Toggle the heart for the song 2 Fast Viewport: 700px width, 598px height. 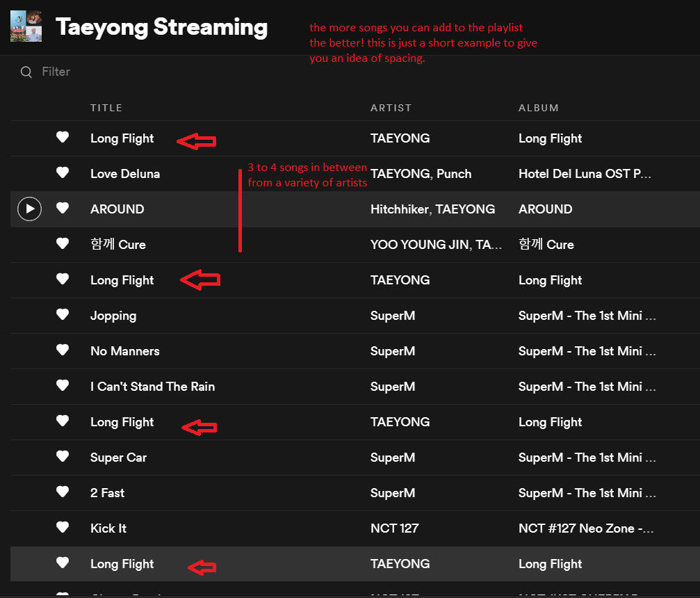pyautogui.click(x=63, y=492)
